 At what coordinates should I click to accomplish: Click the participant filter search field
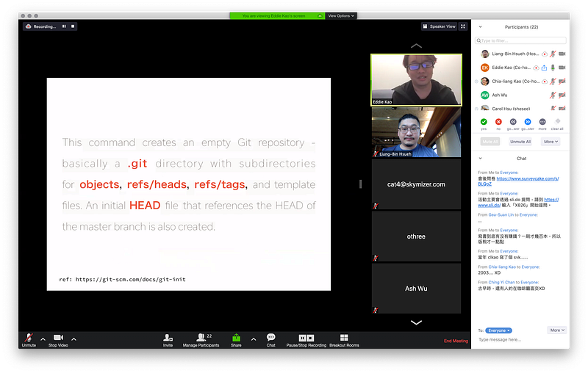coord(520,40)
